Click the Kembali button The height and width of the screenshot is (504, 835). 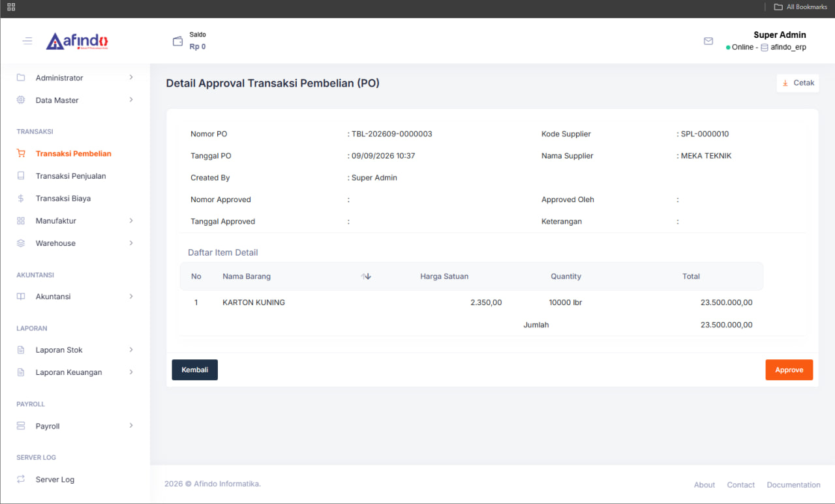tap(194, 370)
